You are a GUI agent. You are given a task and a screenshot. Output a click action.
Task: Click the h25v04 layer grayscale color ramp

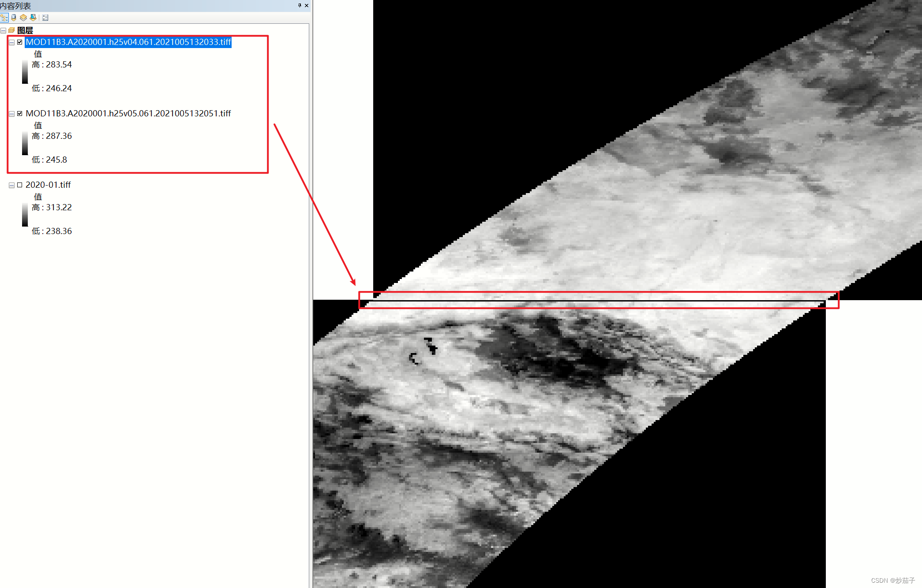(25, 72)
